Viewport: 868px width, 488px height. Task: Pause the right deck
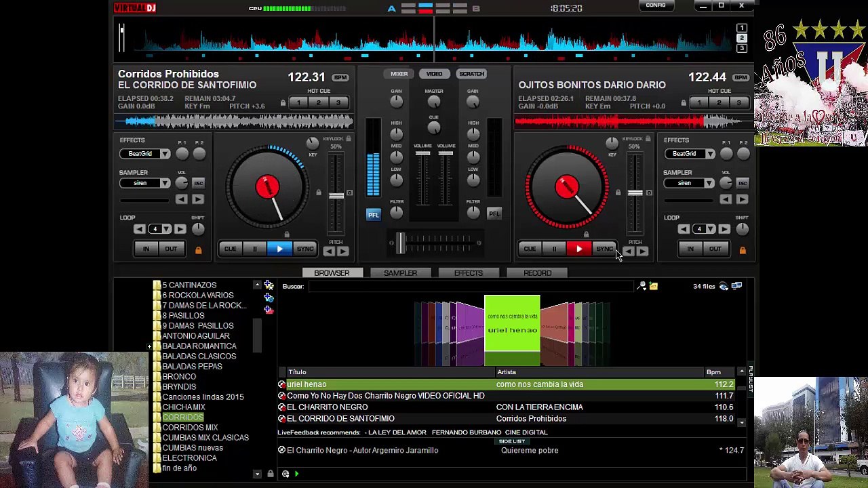(555, 249)
